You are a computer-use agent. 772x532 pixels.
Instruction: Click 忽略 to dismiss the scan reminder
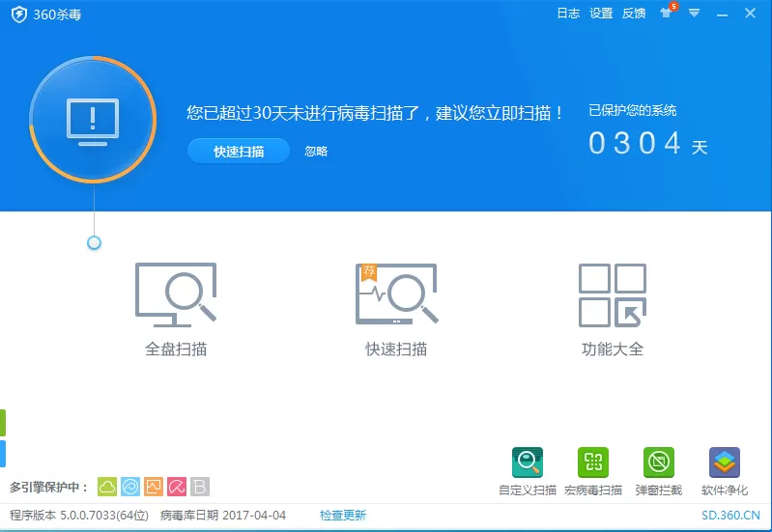316,151
